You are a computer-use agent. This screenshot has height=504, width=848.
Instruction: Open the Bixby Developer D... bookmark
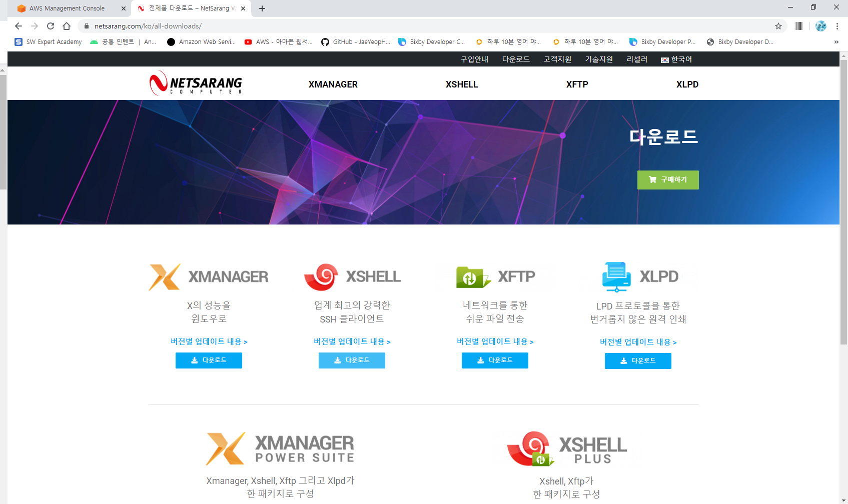[740, 42]
